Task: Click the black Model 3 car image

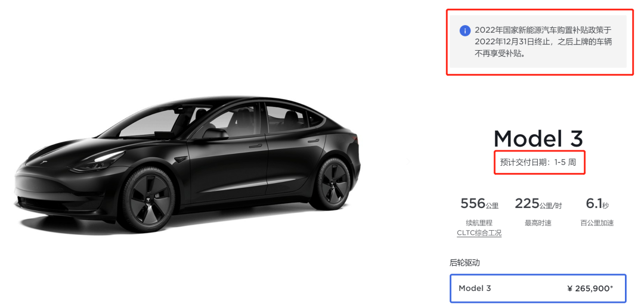Action: click(x=187, y=164)
